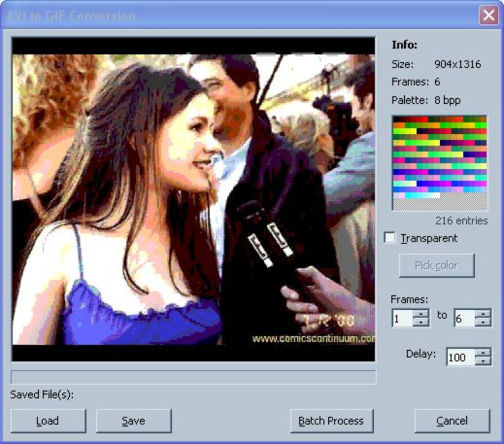Viewport: 504px width, 444px height.
Task: Click the 'Palette: 8 bpp' text
Action: [x=426, y=100]
